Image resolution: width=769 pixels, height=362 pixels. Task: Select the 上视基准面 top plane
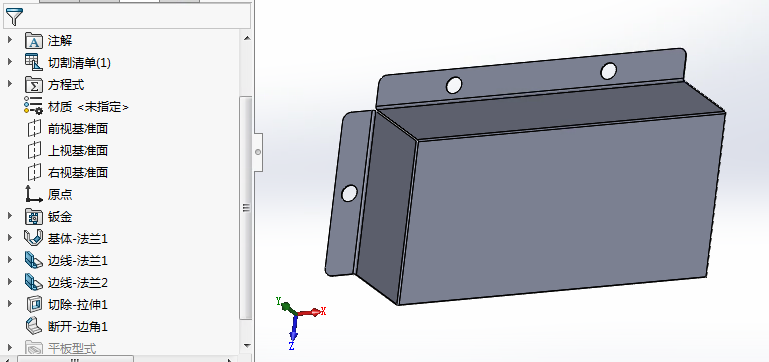tap(78, 151)
